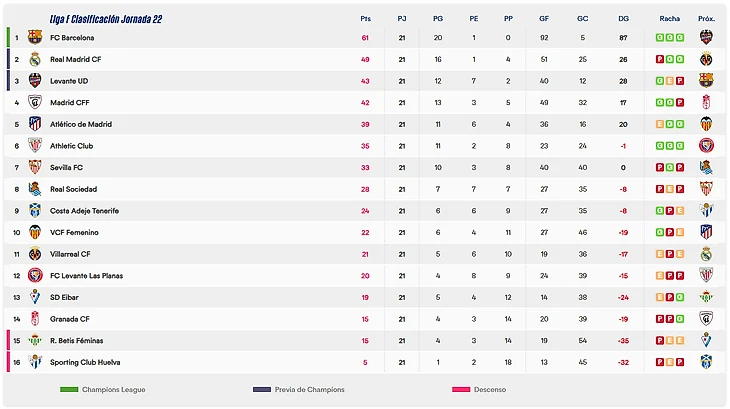Click the green Champions League legend swatch
Viewport: 730px width, 409px height.
[68, 389]
